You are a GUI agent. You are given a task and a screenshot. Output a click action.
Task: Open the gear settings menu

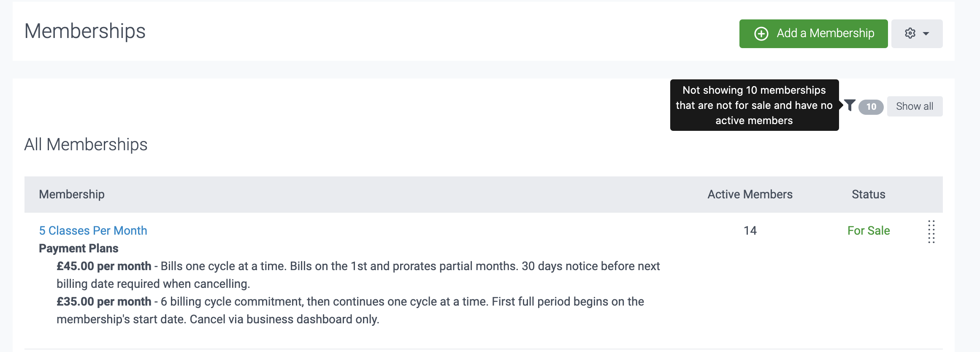click(910, 33)
